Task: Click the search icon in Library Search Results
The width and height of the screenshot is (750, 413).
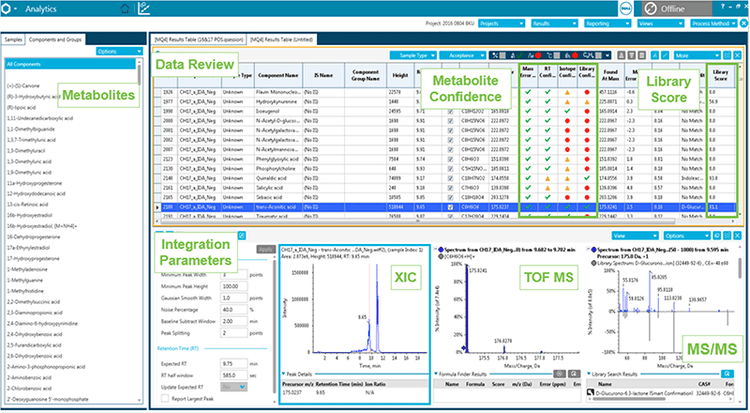Action: point(728,373)
